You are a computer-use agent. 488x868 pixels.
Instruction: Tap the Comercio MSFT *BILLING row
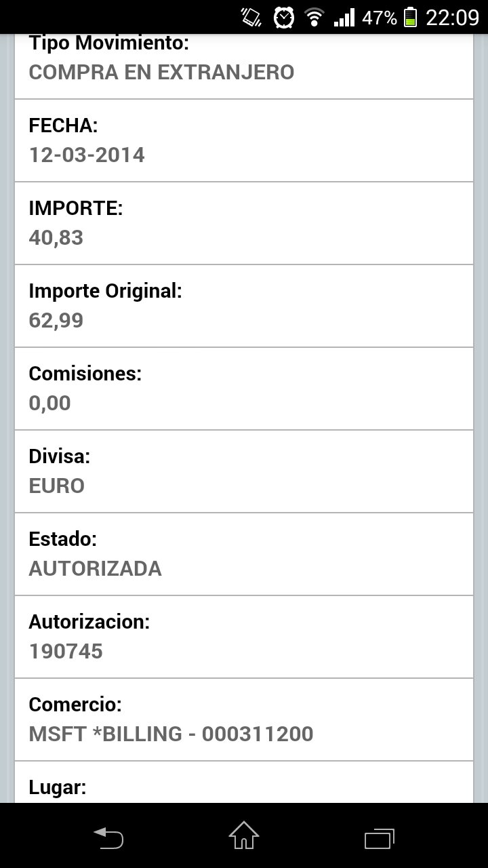[x=244, y=719]
